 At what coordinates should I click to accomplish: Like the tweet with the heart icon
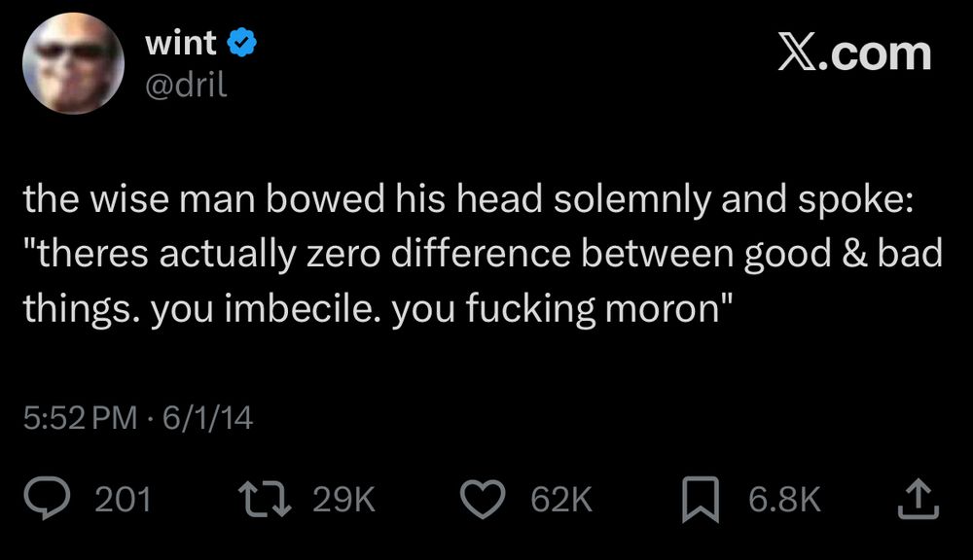point(481,500)
